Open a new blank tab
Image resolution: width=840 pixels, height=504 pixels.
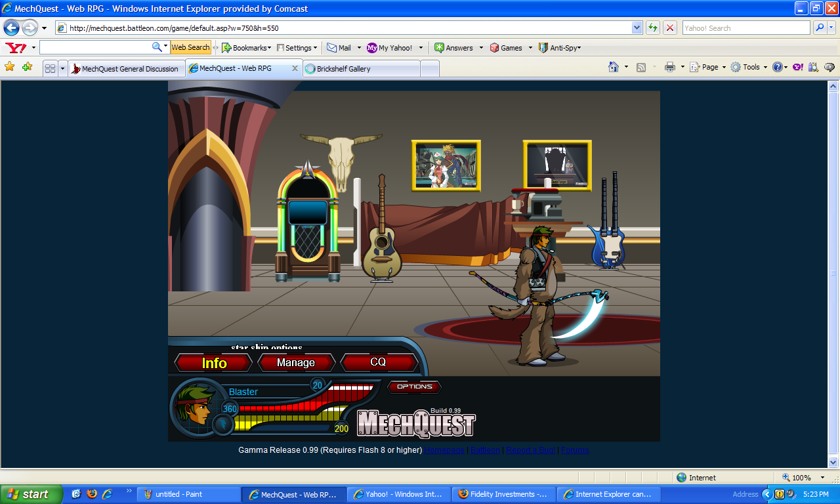click(x=430, y=68)
